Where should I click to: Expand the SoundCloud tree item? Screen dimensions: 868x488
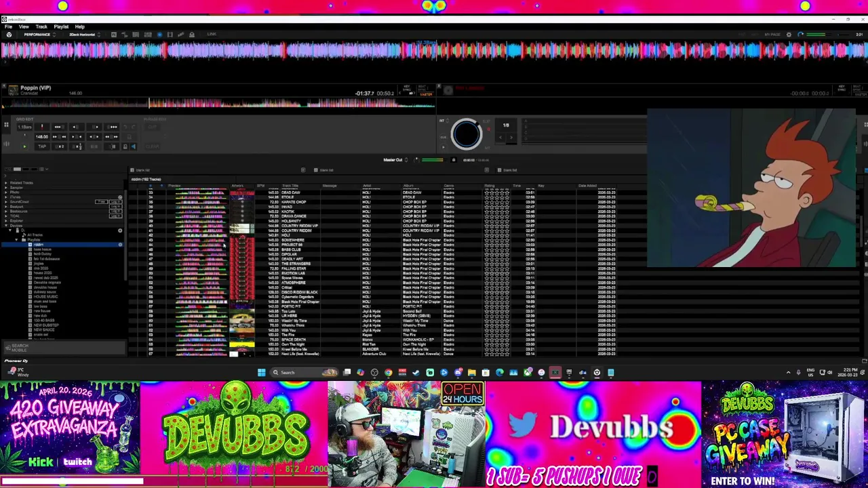tap(6, 202)
